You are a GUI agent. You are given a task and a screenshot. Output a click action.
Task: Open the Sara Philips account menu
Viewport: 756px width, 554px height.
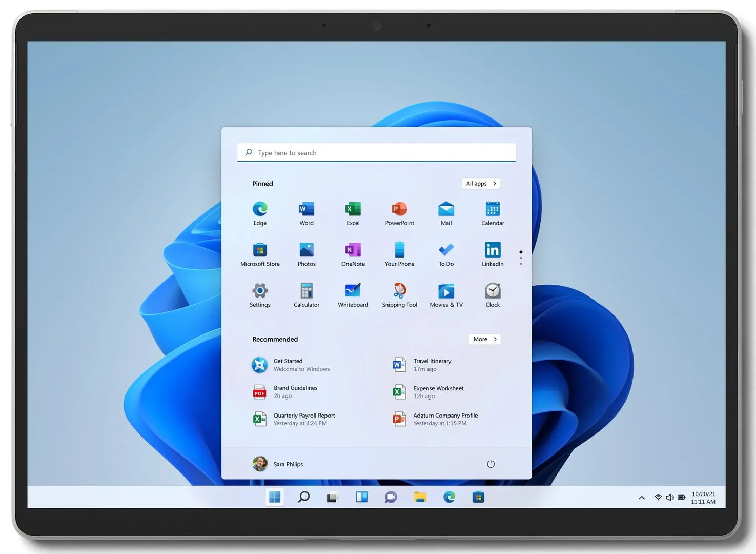278,464
